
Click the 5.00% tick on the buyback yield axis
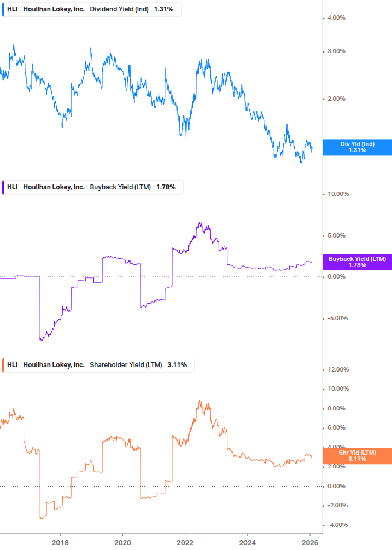click(x=336, y=235)
